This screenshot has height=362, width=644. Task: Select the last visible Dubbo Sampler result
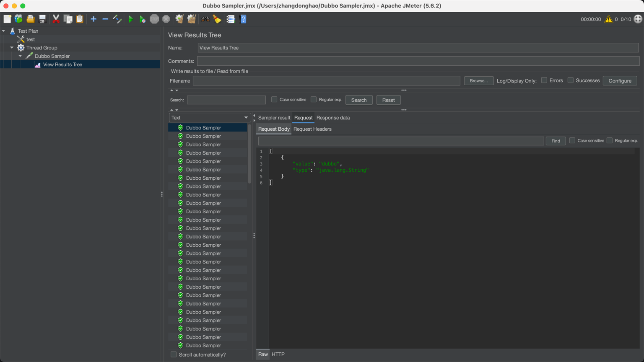(x=208, y=346)
